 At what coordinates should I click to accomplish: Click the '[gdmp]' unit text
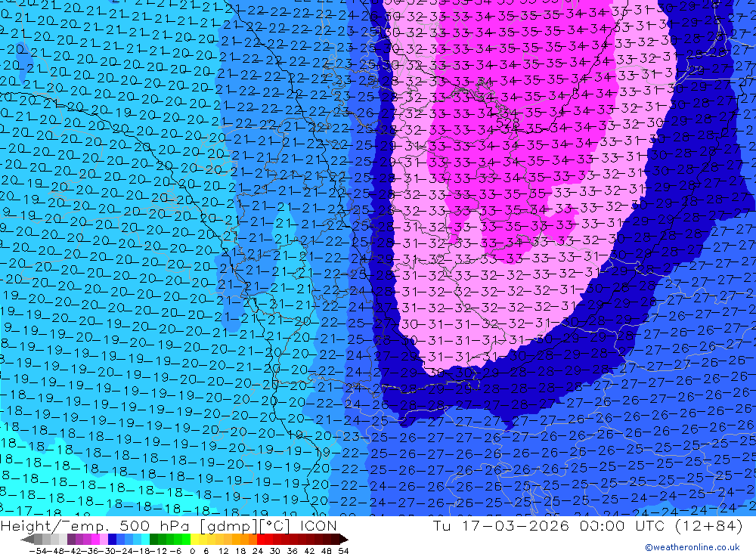pos(228,526)
